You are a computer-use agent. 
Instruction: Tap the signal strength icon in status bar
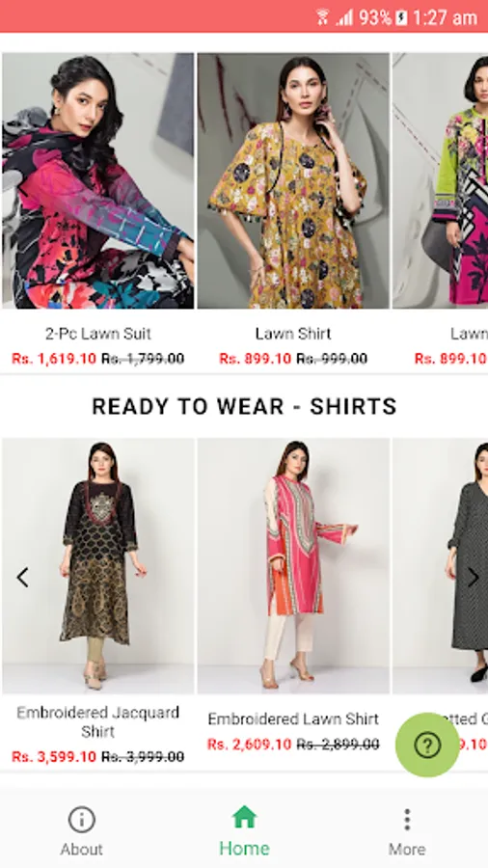click(x=344, y=17)
